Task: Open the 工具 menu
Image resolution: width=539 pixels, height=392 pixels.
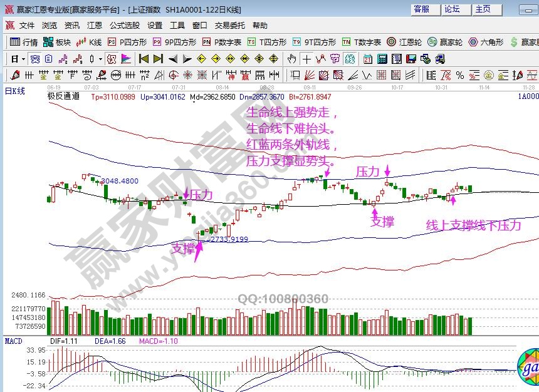Action: click(x=177, y=26)
